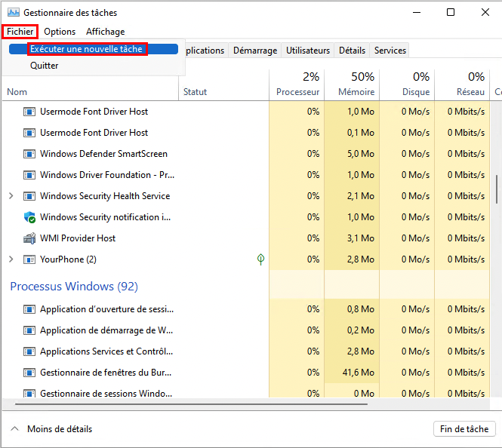Select the Gestionnaire de fenêtres du Bur... row
502x448 pixels.
tap(246, 373)
